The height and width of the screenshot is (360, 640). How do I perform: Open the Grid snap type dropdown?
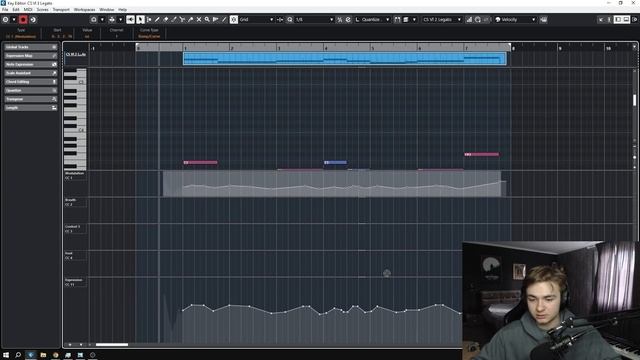(256, 20)
